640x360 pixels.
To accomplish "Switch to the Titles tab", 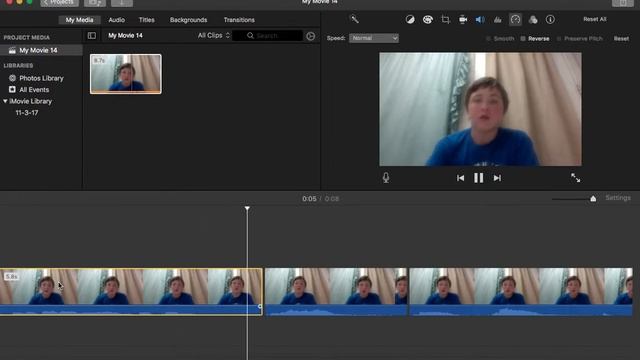I will pos(147,20).
